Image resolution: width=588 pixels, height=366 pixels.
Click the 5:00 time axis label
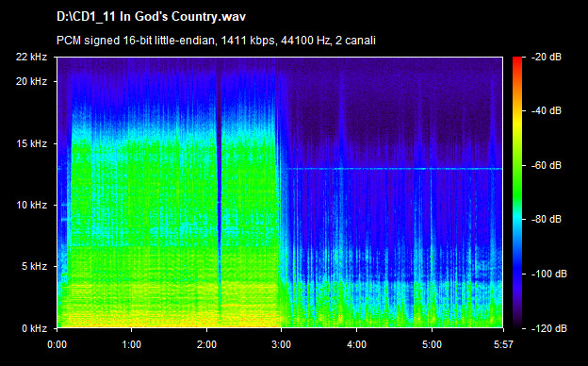[x=432, y=344]
